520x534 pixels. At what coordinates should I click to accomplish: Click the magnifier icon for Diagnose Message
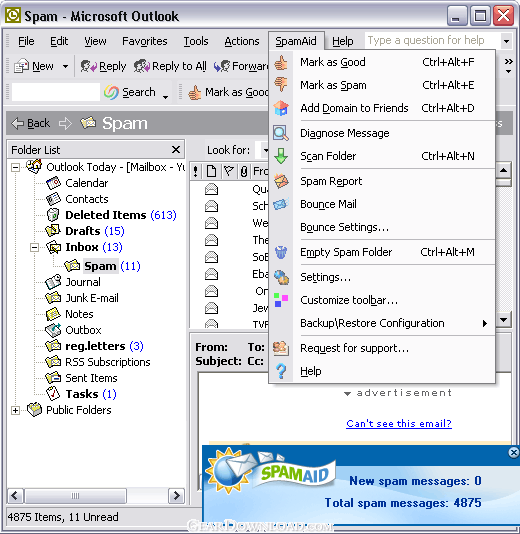[x=281, y=133]
